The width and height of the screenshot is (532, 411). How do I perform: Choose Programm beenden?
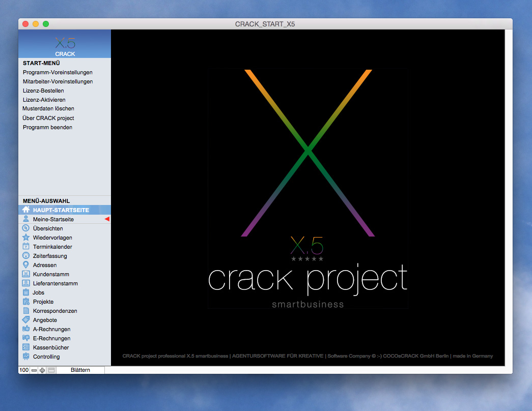[x=47, y=127]
